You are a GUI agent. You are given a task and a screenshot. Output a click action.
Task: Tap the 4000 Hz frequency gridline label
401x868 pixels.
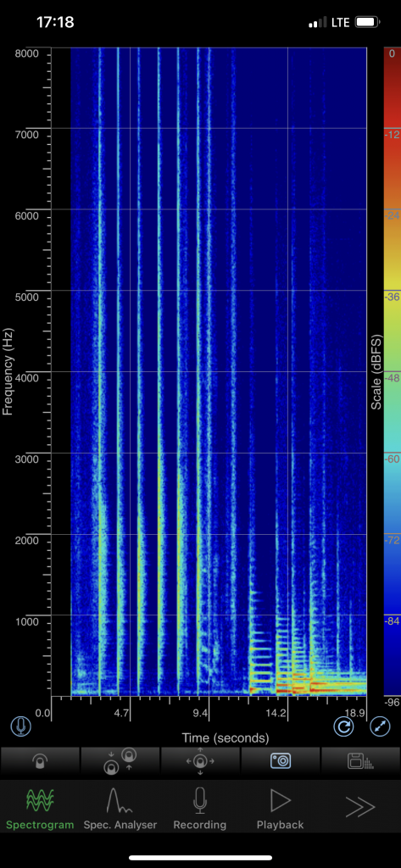click(26, 377)
